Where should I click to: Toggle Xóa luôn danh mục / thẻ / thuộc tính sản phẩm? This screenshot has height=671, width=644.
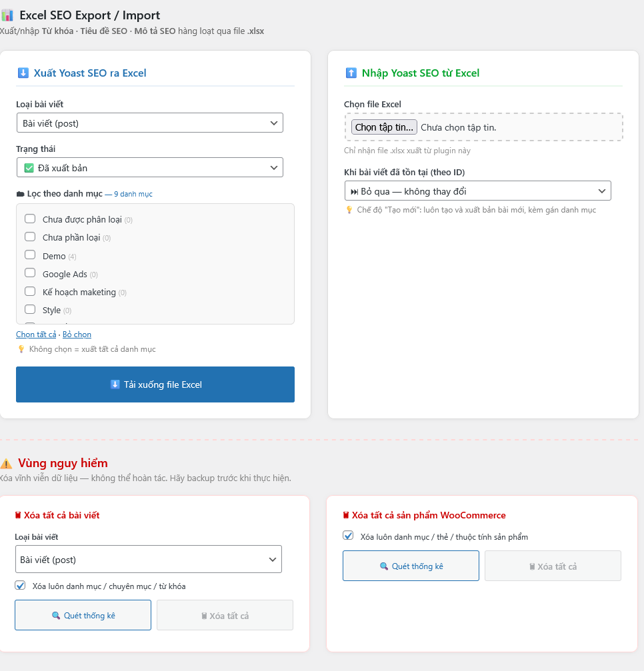click(348, 536)
